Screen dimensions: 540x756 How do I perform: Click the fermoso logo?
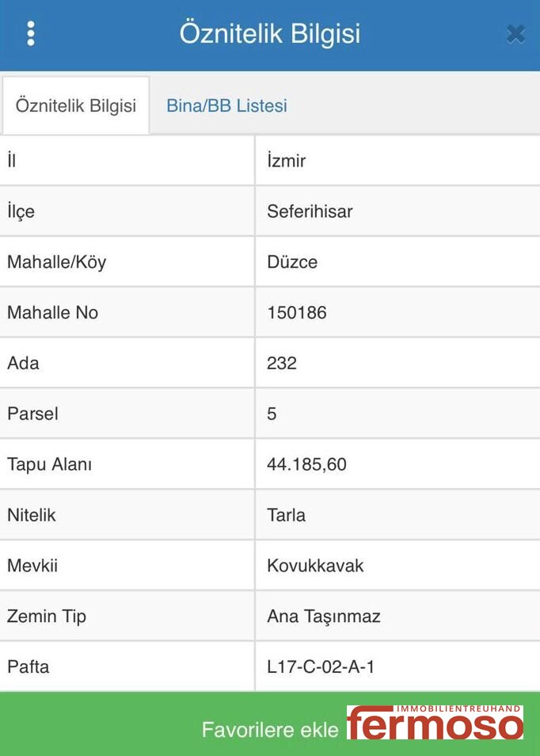point(435,722)
